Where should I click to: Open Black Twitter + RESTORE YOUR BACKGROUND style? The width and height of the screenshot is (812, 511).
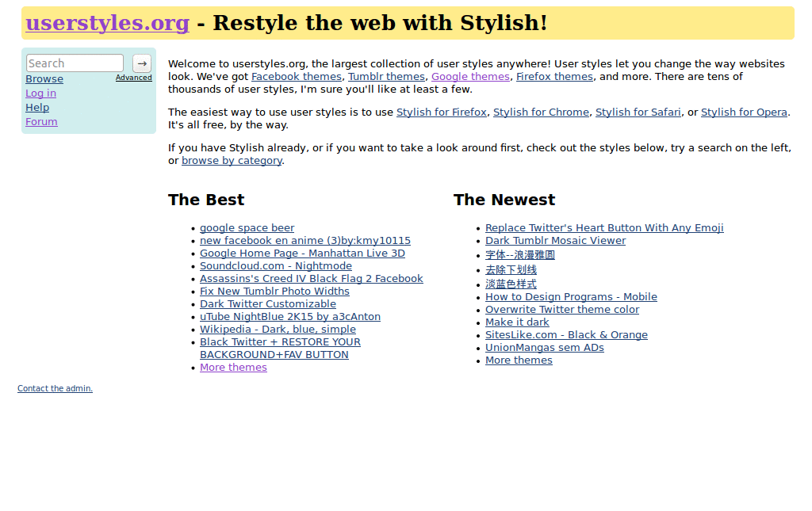(x=280, y=349)
